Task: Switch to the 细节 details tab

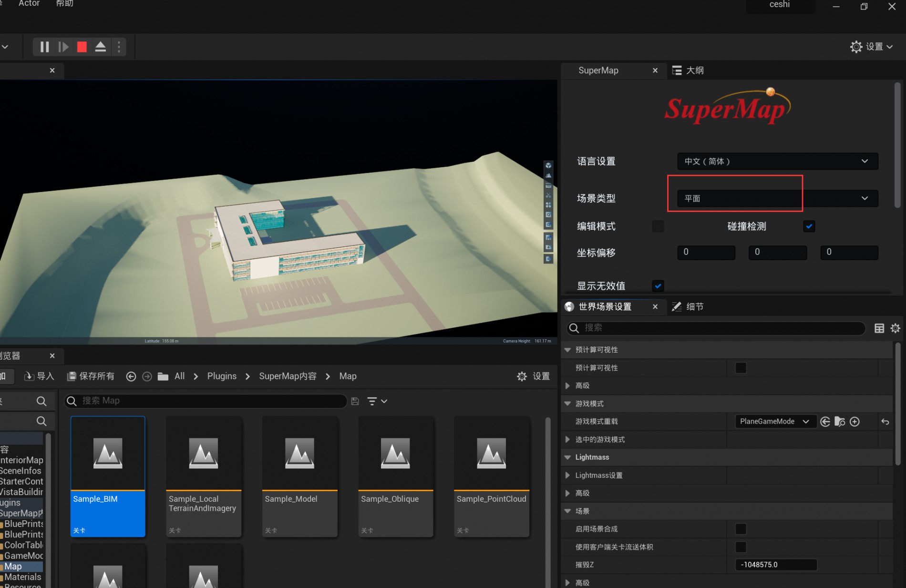Action: 688,306
